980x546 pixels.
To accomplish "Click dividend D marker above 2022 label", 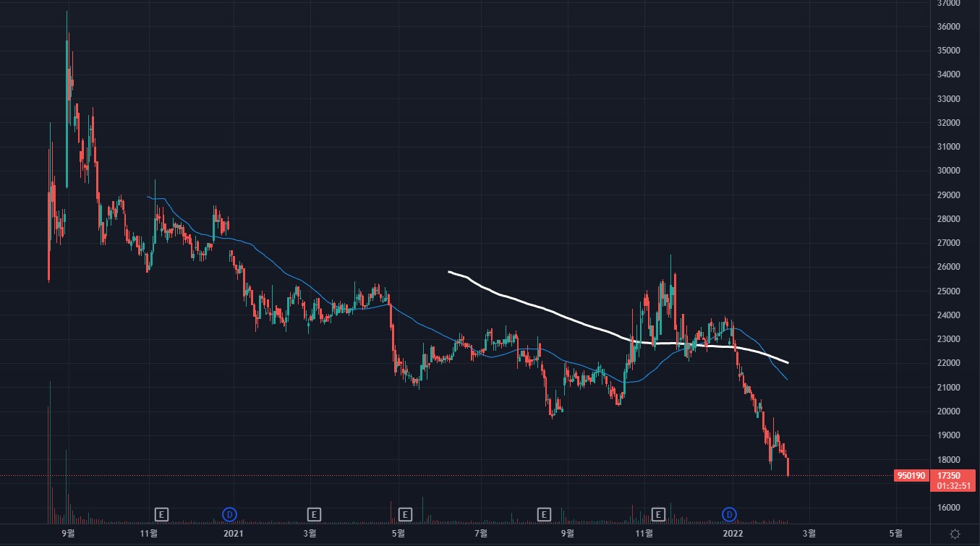I will [730, 514].
